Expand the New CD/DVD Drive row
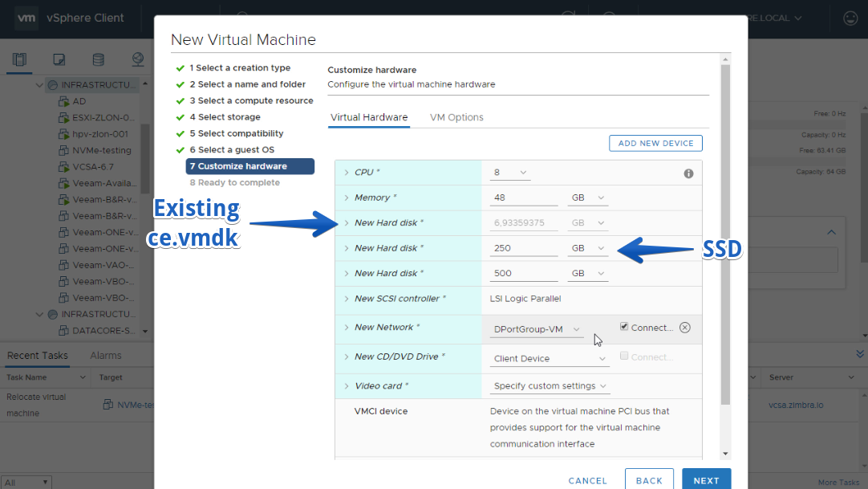Viewport: 868px width, 489px height. pyautogui.click(x=347, y=357)
